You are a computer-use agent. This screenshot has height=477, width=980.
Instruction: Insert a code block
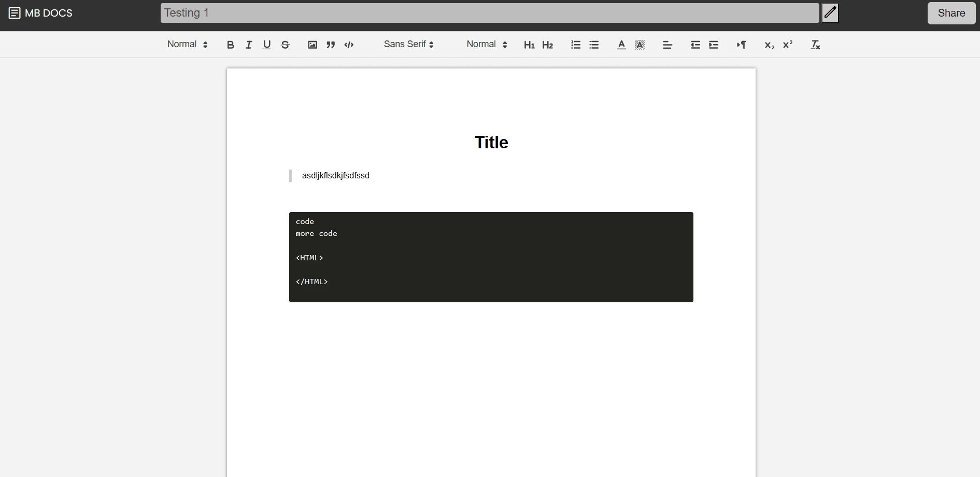pyautogui.click(x=349, y=45)
